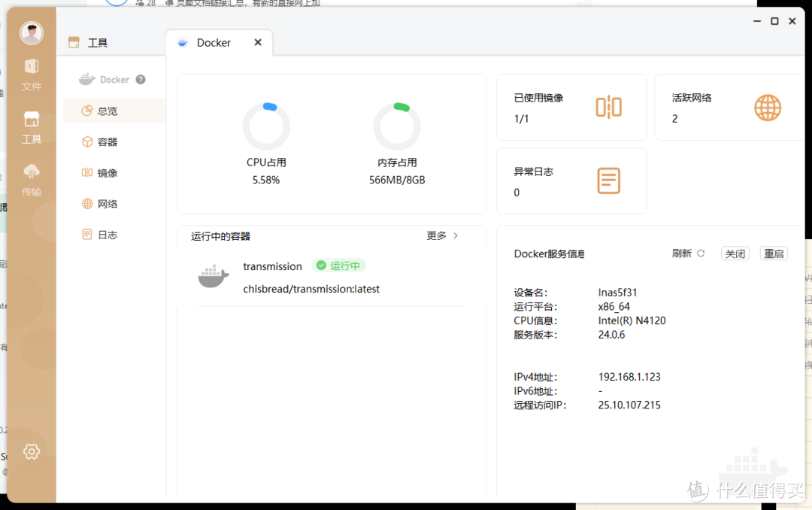The height and width of the screenshot is (510, 812).
Task: Click the 异常日志 log icon
Action: click(608, 181)
